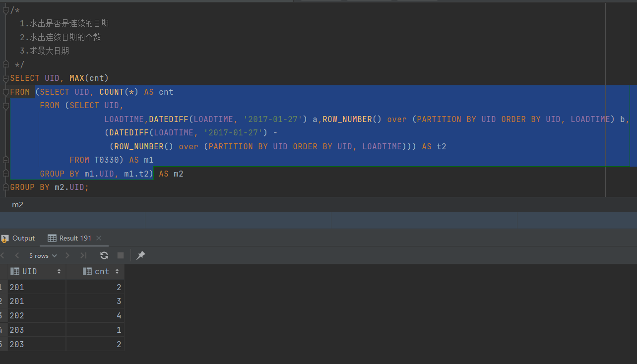The height and width of the screenshot is (364, 637).
Task: Collapse fold marker at comment end */
Action: 5,64
